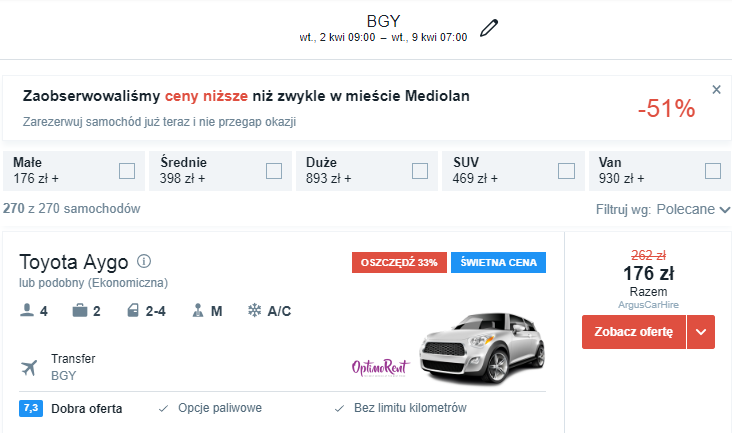The height and width of the screenshot is (434, 732).
Task: Dismiss the lower prices banner
Action: (x=716, y=90)
